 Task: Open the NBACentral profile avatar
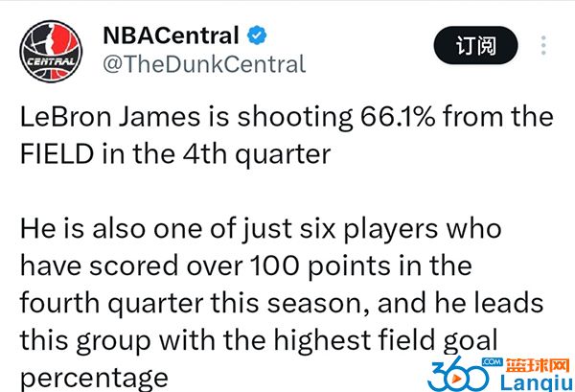pos(51,51)
